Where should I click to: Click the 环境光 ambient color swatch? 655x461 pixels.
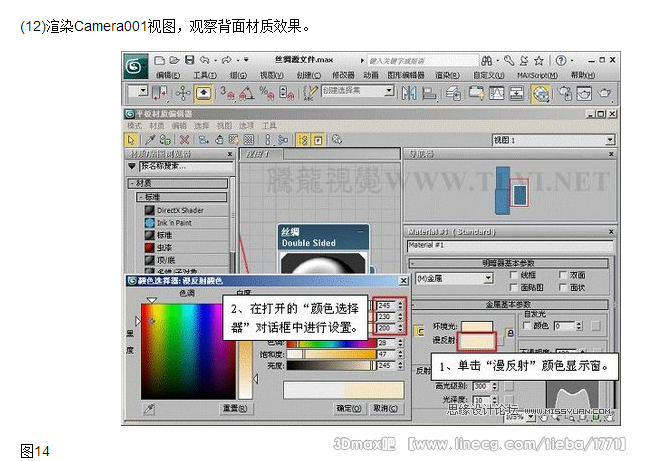point(477,327)
